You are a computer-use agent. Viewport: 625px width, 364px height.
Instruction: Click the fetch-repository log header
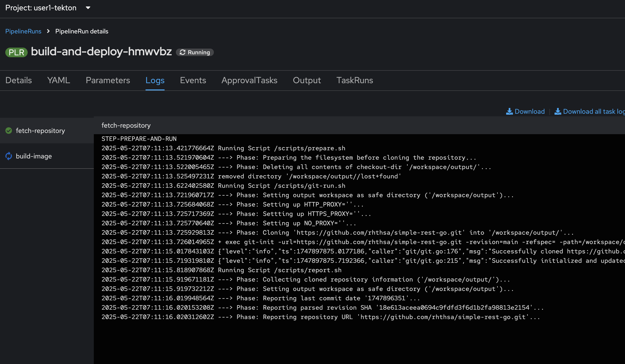pyautogui.click(x=126, y=126)
